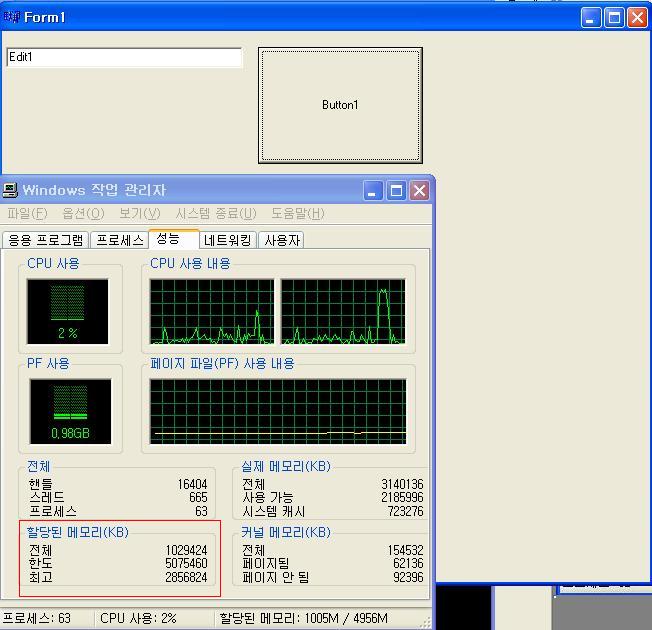Close the Windows 작업 관리자 window

pyautogui.click(x=419, y=190)
